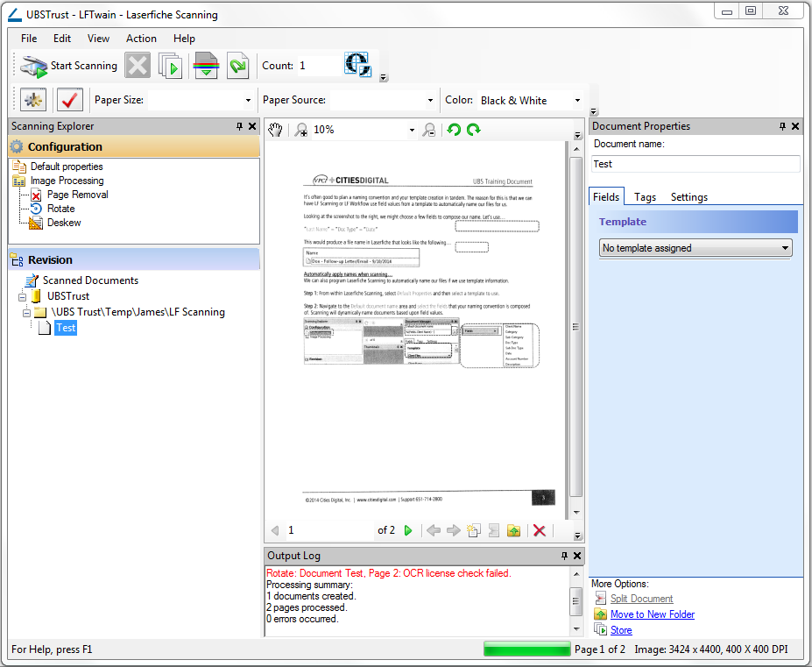This screenshot has height=667, width=812.
Task: Click the Document name input field
Action: [695, 164]
